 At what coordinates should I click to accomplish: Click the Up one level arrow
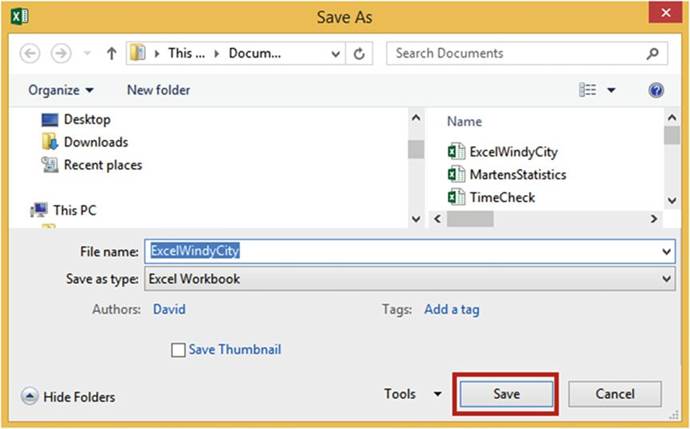112,53
